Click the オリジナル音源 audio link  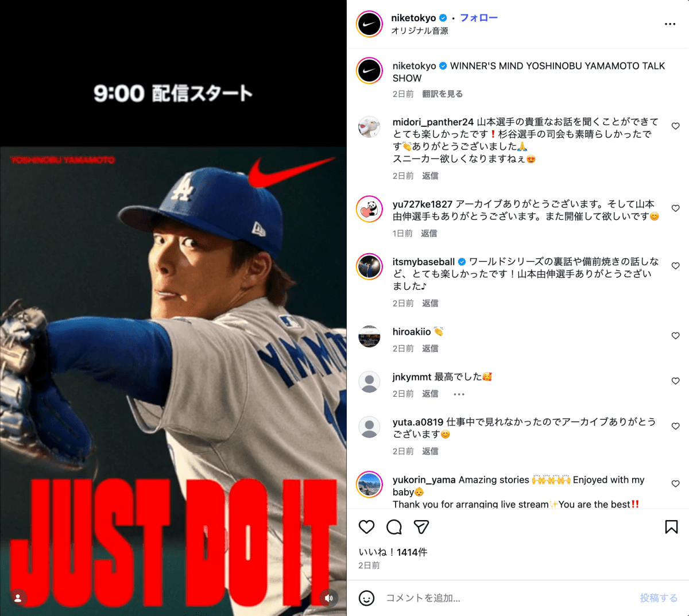(x=420, y=31)
